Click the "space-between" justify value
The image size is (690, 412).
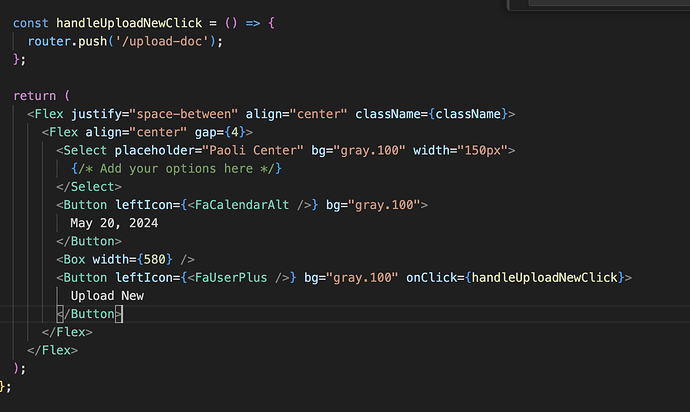click(184, 114)
